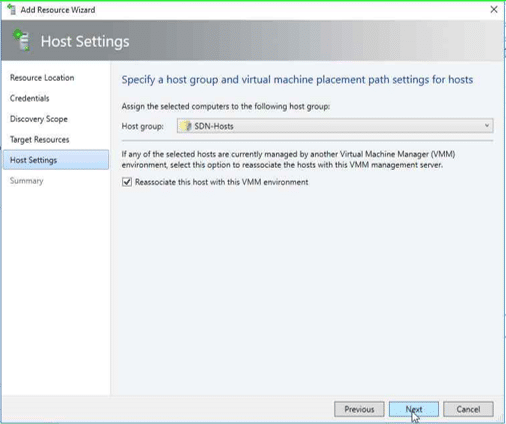Click the SDN-Hosts folder icon in dropdown

pos(185,126)
